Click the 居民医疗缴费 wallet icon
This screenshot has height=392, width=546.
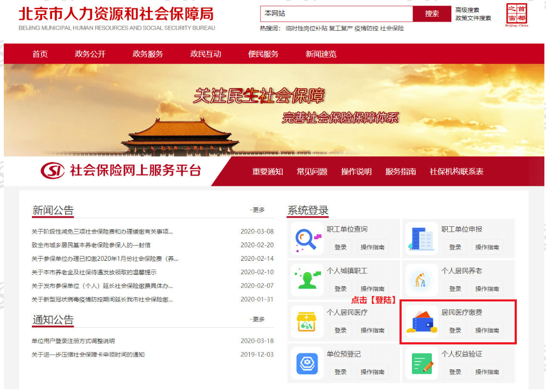tap(422, 321)
